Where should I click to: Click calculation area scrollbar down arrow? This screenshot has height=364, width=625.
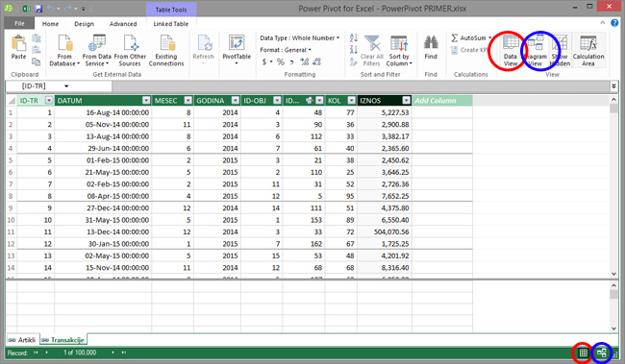[x=613, y=328]
